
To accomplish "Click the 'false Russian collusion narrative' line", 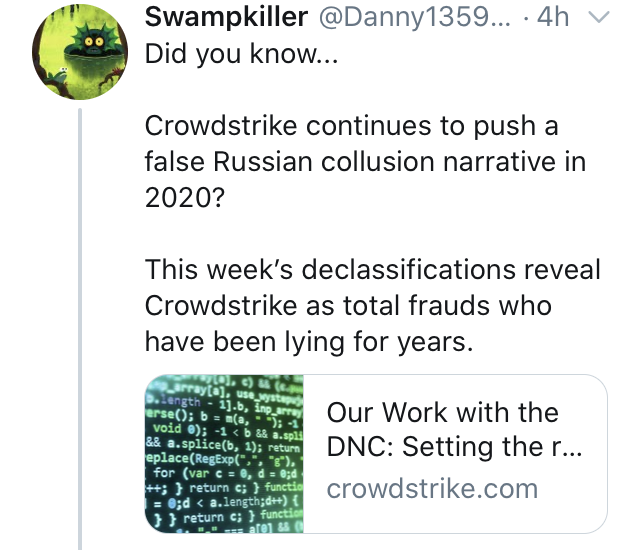I will [x=378, y=162].
